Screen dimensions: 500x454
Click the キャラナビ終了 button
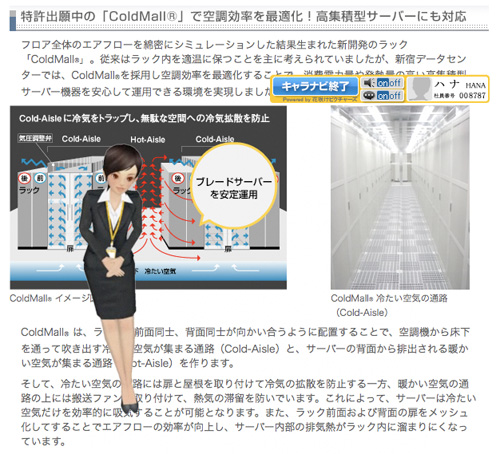point(315,86)
